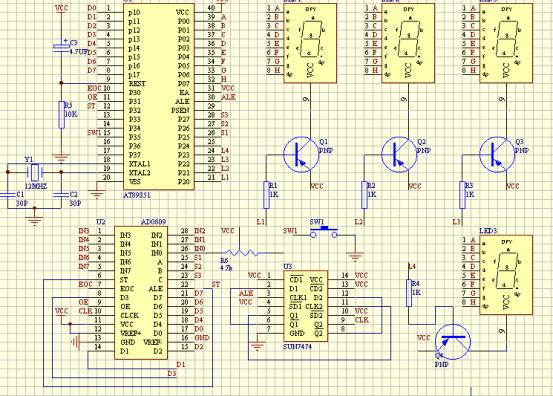553x396 pixels.
Task: Select the 10K resistor below C3
Action: click(61, 115)
